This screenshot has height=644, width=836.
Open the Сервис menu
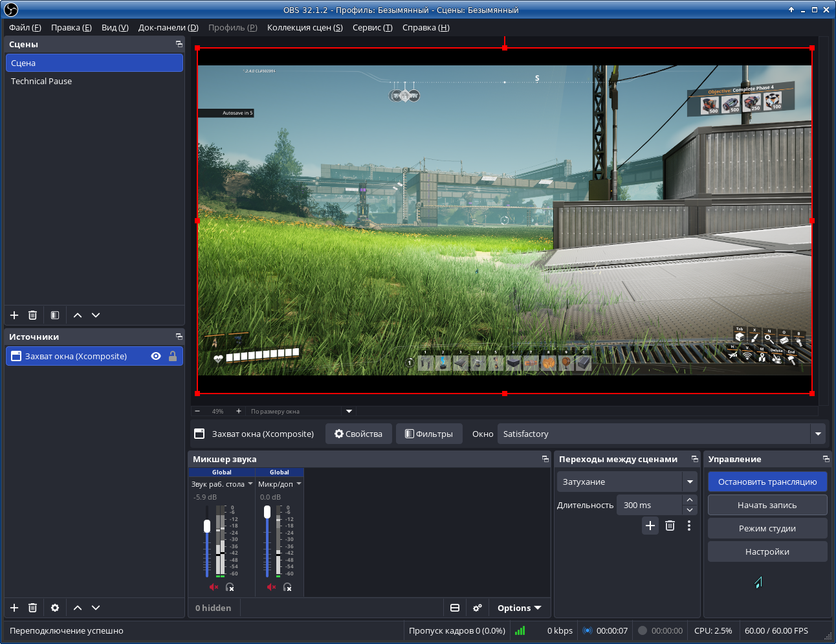click(373, 27)
